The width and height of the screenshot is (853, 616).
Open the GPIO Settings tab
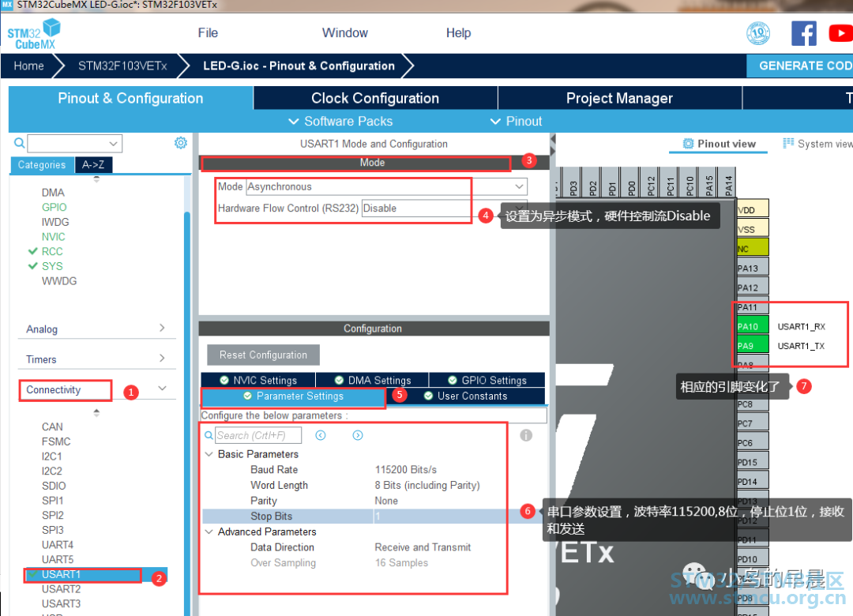pyautogui.click(x=487, y=380)
